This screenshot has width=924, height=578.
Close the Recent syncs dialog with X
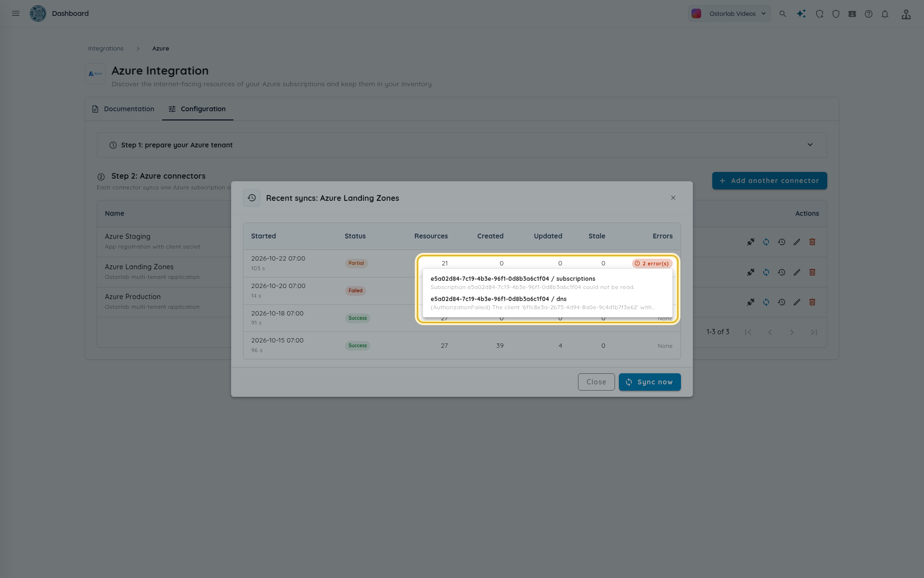click(x=673, y=198)
